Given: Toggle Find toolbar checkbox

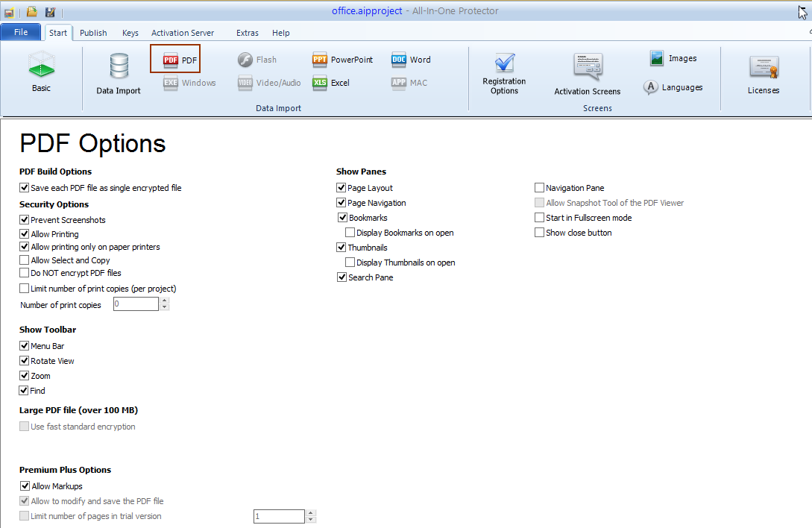Looking at the screenshot, I should pyautogui.click(x=24, y=390).
